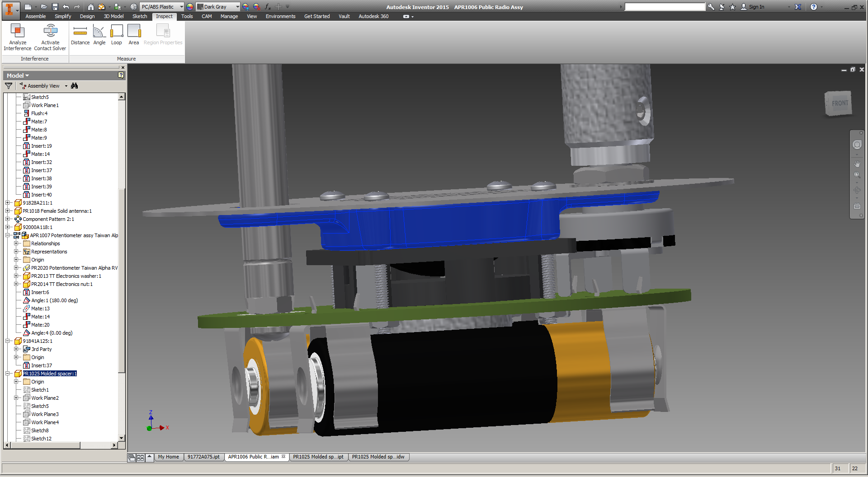Switch to the Assemble ribbon tab
The height and width of the screenshot is (477, 868).
coord(36,16)
